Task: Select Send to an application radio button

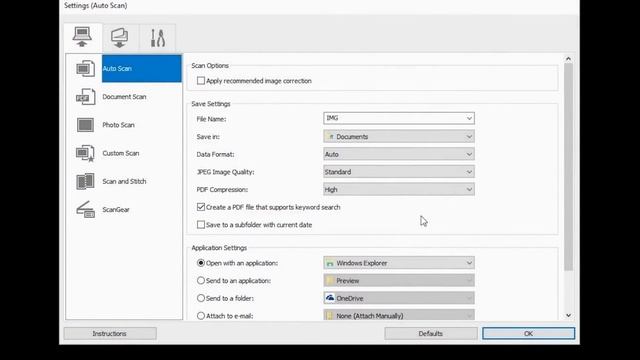Action: [x=201, y=281]
